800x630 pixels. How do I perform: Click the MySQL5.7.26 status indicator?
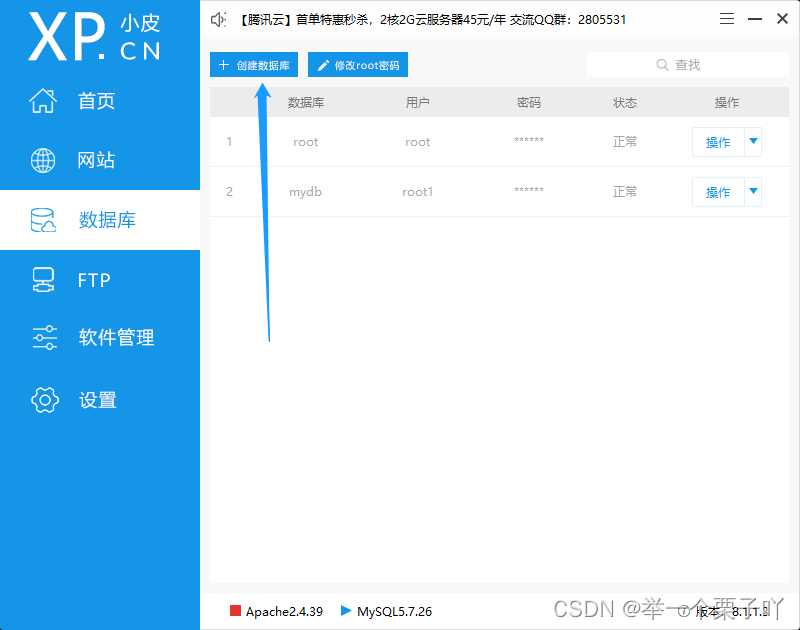click(x=390, y=611)
